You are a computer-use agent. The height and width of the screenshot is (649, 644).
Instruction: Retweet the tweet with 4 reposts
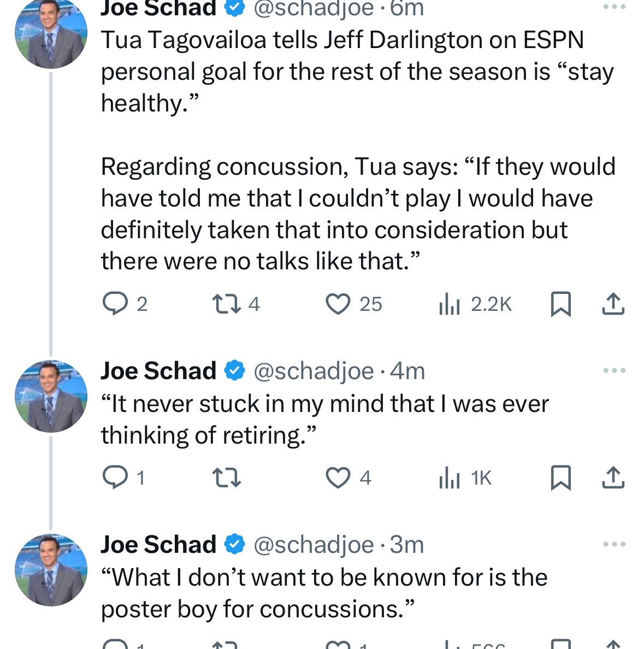(x=226, y=304)
